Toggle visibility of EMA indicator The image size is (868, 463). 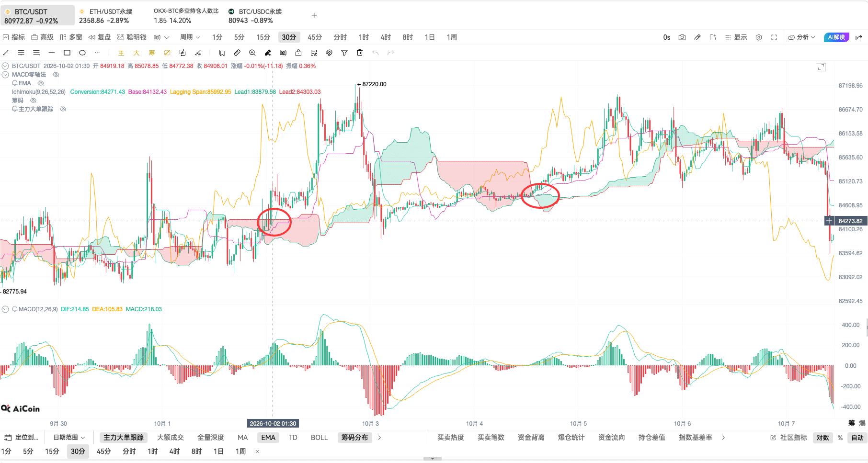tap(41, 83)
